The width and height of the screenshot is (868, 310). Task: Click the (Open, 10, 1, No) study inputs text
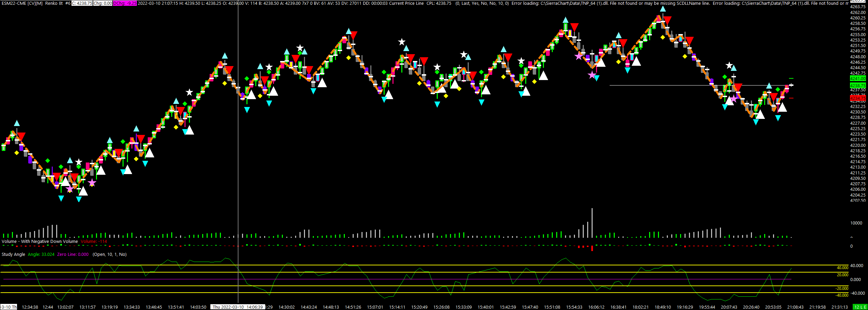[x=110, y=254]
